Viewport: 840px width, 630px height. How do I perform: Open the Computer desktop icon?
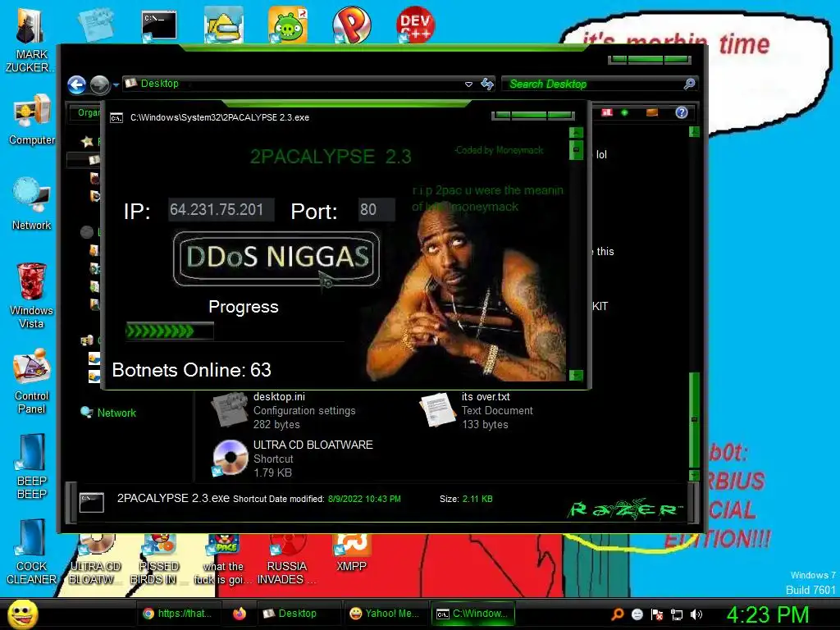(32, 120)
